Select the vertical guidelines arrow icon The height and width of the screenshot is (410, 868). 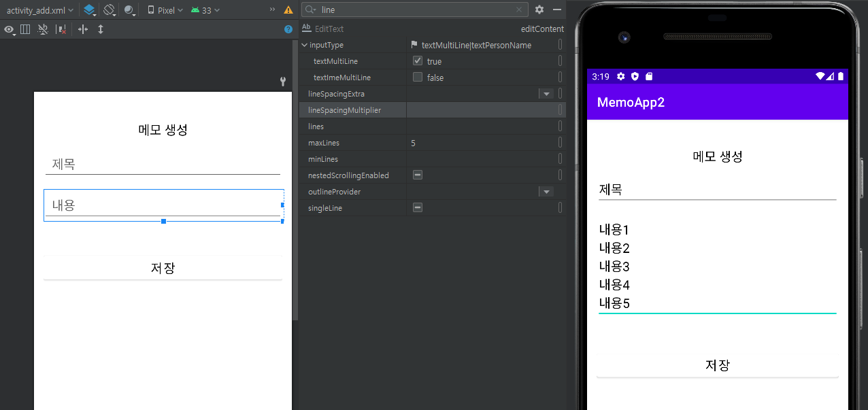[101, 30]
